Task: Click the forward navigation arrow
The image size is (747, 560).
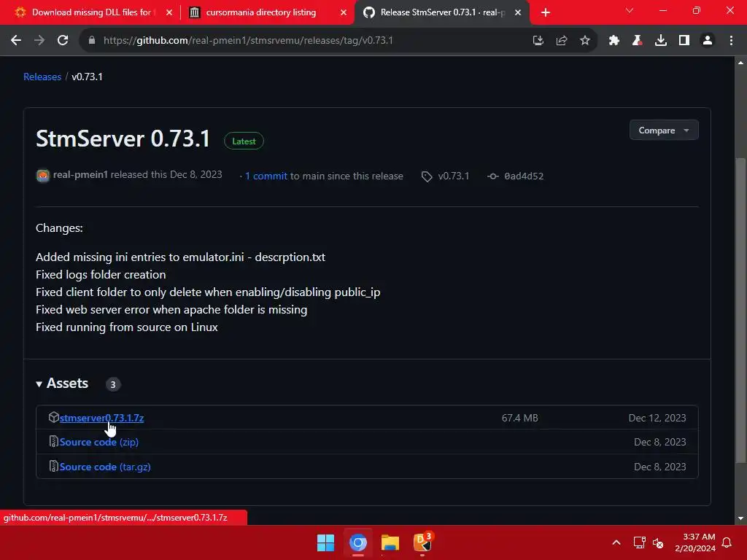Action: tap(39, 41)
